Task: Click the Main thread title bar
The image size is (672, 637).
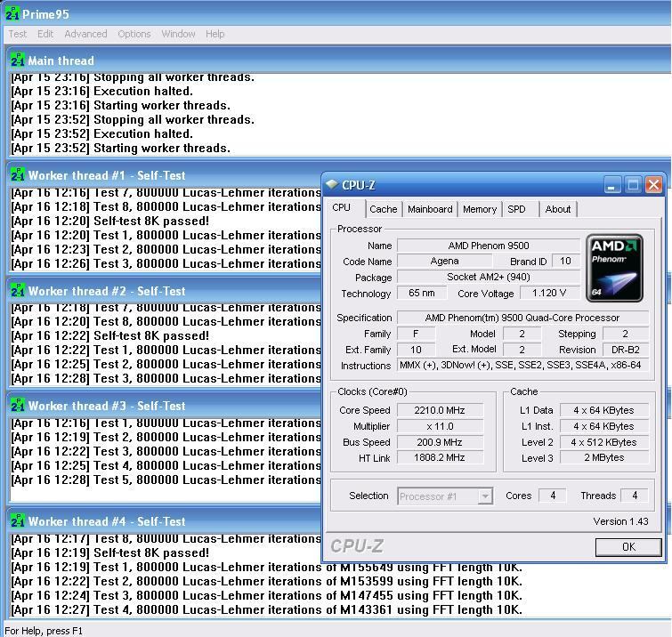Action: (x=338, y=60)
